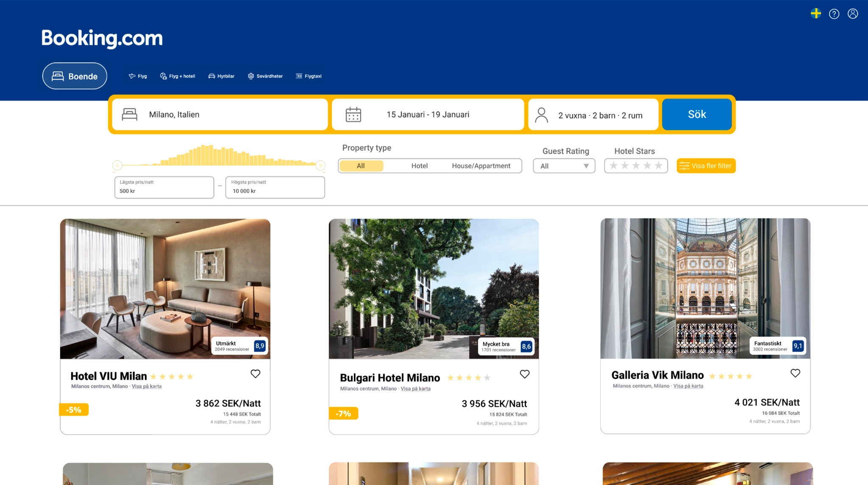868x485 pixels.
Task: Click the 16 084 SEK Totalt text
Action: click(781, 413)
